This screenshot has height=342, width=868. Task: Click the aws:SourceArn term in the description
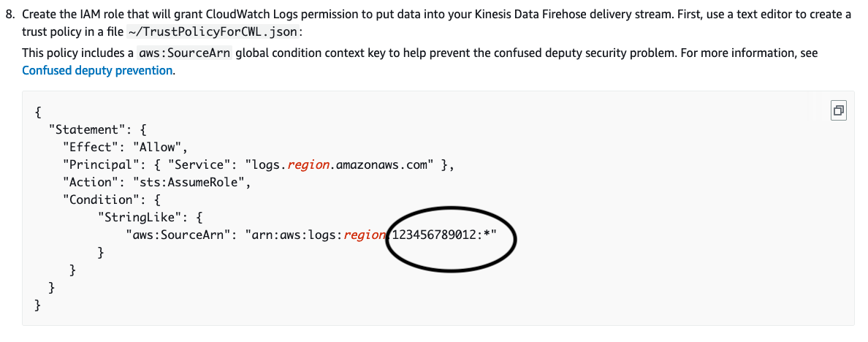(184, 53)
